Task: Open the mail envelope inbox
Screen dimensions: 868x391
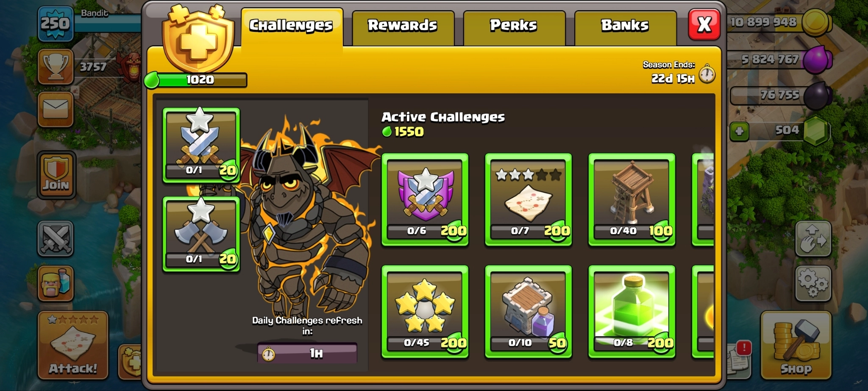Action: (56, 109)
